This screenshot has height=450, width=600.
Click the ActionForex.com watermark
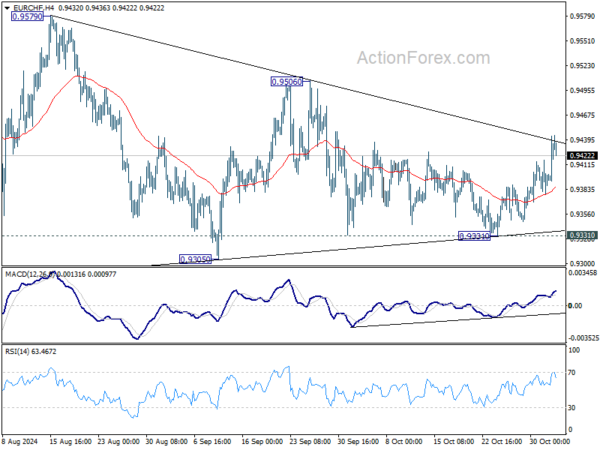tap(423, 58)
